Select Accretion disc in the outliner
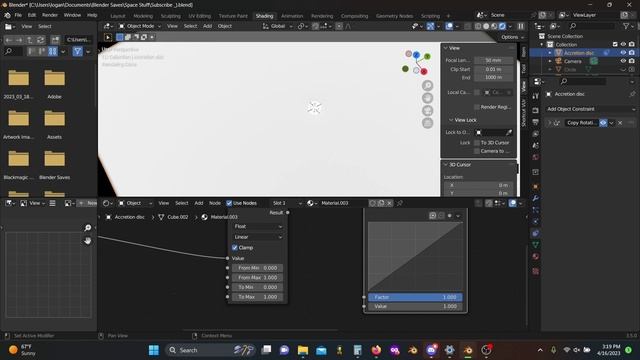 pyautogui.click(x=579, y=53)
